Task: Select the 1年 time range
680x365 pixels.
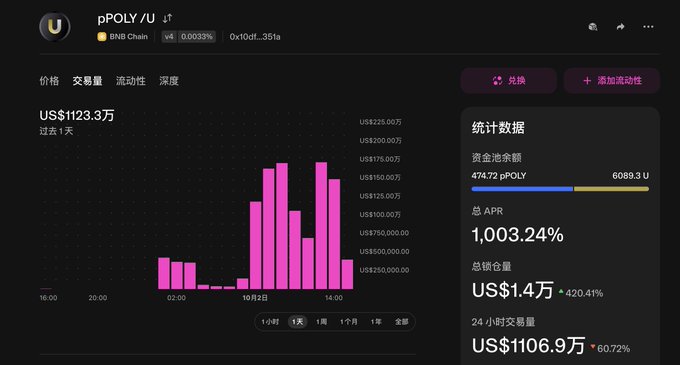Action: coord(376,322)
